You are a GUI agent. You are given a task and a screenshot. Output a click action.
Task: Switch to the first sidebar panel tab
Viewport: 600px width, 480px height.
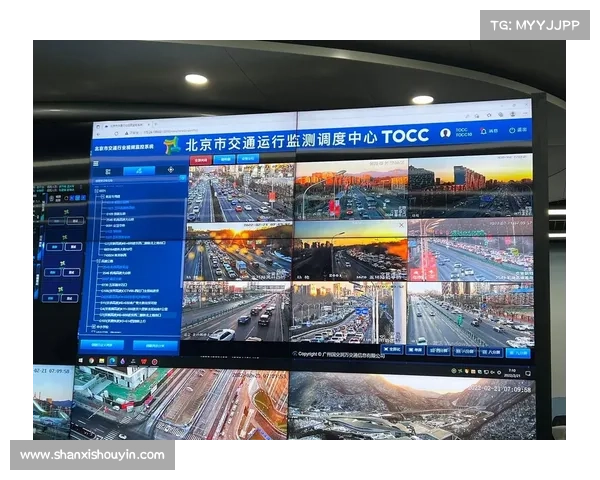(x=107, y=172)
